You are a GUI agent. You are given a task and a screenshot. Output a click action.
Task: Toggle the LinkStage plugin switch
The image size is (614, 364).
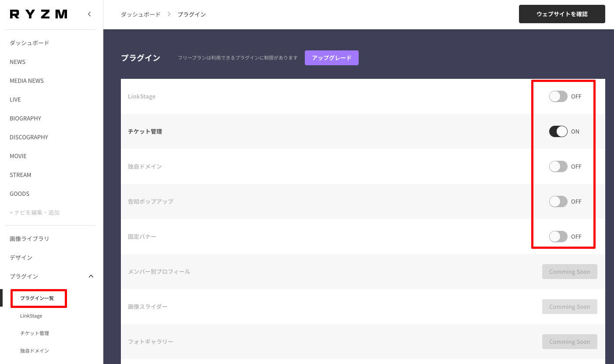point(558,96)
